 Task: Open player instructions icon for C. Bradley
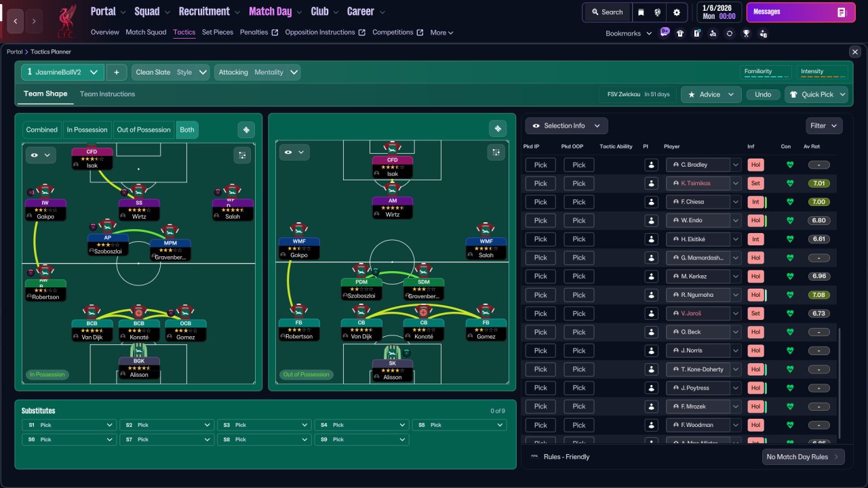coord(651,165)
